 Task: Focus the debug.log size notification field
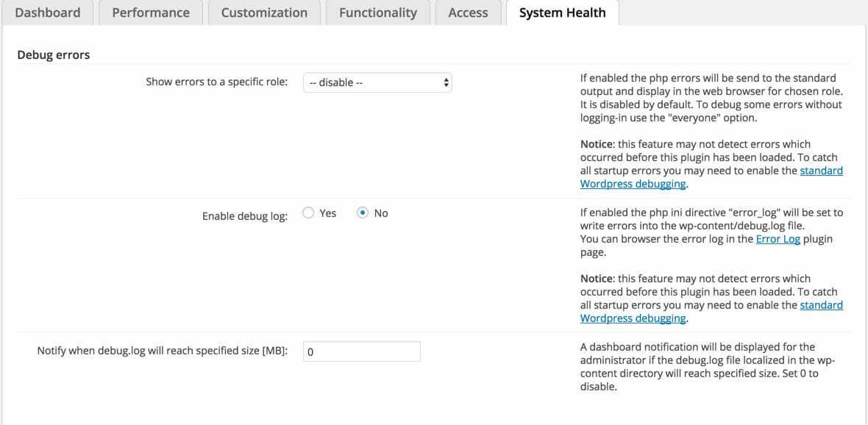[362, 351]
